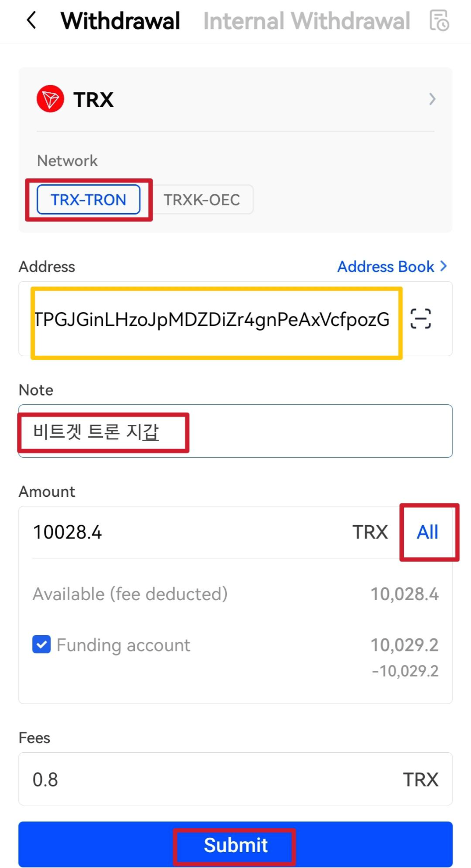Switch to the Internal Withdrawal tab
This screenshot has height=868, width=471.
(x=306, y=21)
